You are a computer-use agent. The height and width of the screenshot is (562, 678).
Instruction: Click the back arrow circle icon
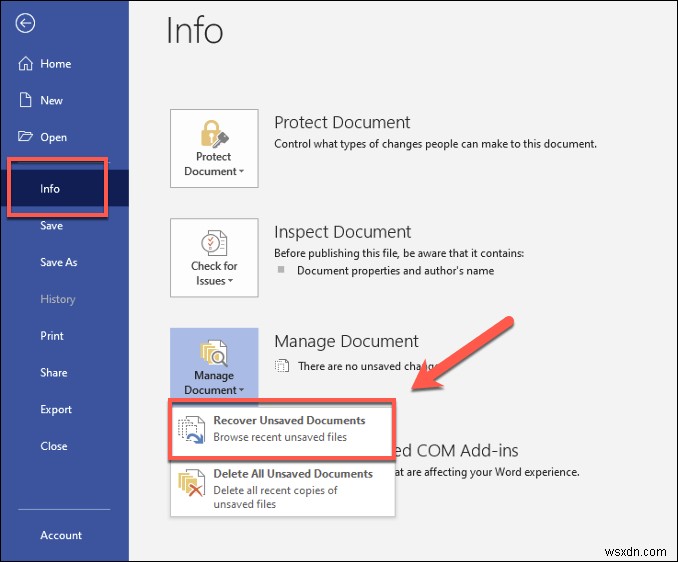[x=25, y=23]
